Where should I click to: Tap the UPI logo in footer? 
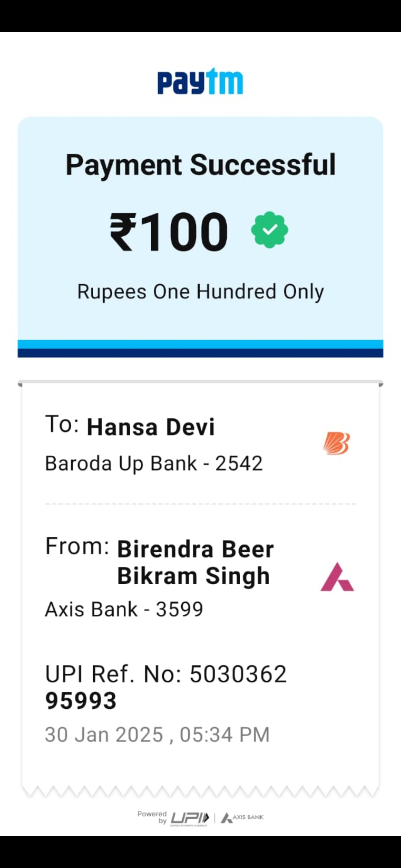point(190,818)
